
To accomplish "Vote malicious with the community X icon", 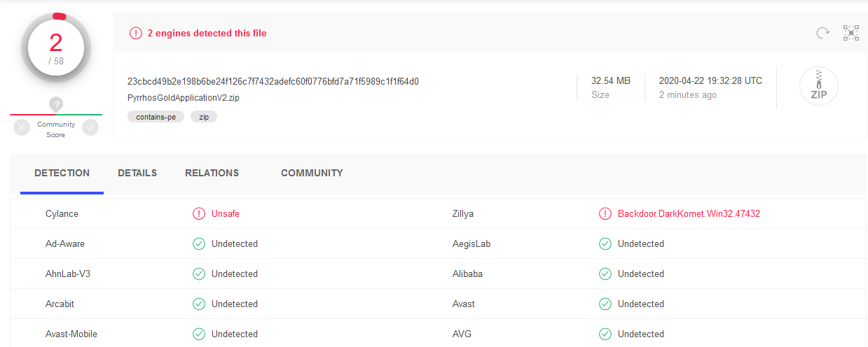I will [22, 127].
